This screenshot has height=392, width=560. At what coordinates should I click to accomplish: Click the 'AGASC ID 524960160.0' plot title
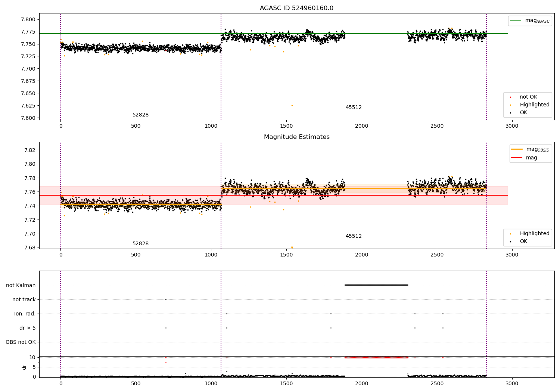point(296,8)
